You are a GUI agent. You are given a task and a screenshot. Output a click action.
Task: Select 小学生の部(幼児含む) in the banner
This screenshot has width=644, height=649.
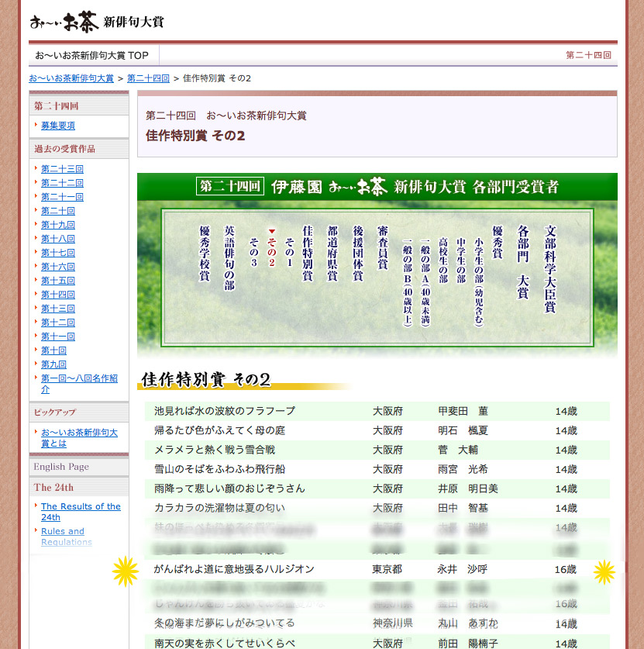tap(479, 282)
